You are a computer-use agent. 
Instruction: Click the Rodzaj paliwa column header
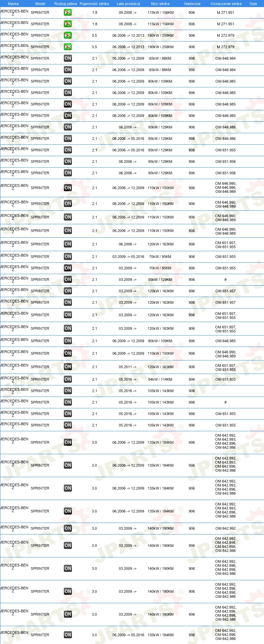click(x=65, y=4)
